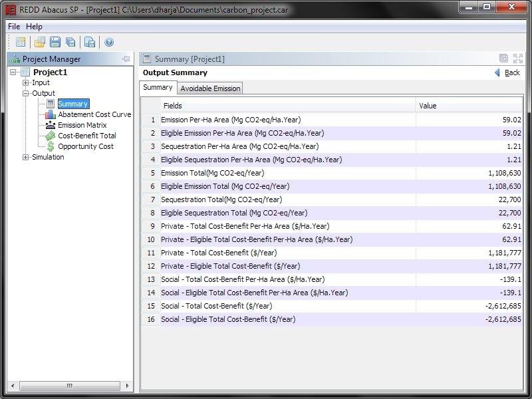Select the Output label in the tree
Screen dimensions: 532x399
coord(43,93)
